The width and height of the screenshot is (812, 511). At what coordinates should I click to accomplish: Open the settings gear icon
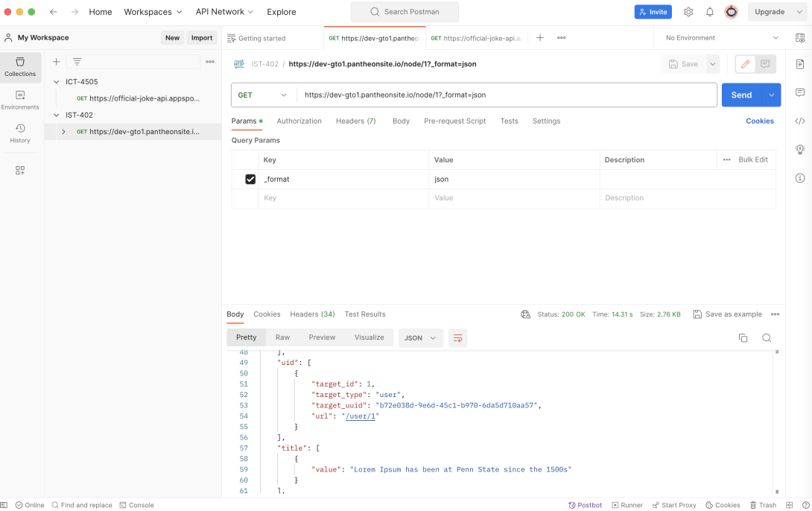click(688, 12)
